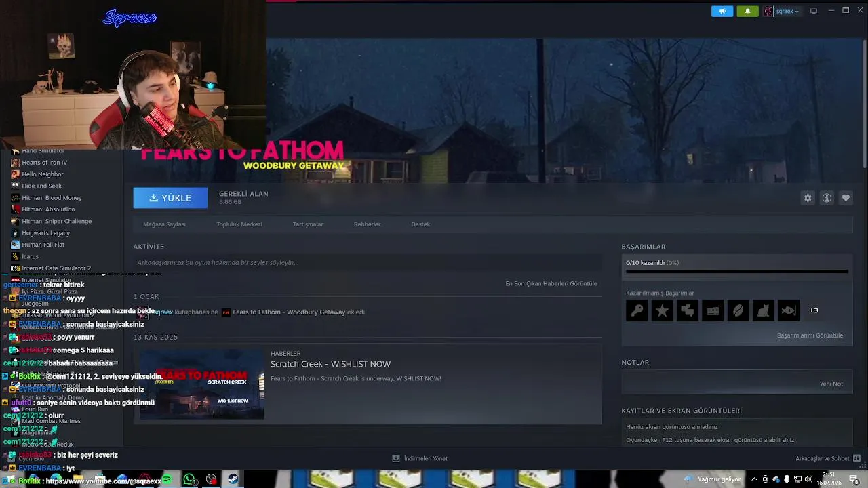Select Human Fall Flat in library
This screenshot has width=868, height=488.
[43, 245]
